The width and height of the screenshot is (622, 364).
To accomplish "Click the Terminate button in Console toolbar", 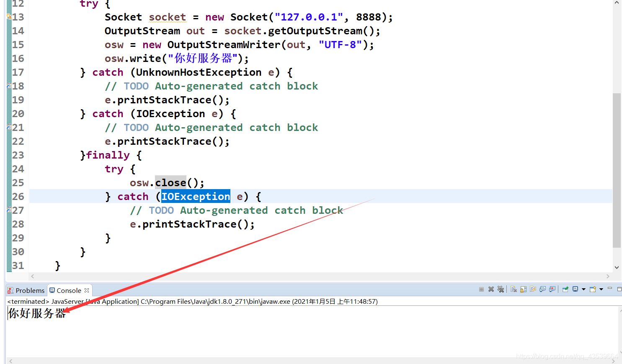I will click(481, 290).
